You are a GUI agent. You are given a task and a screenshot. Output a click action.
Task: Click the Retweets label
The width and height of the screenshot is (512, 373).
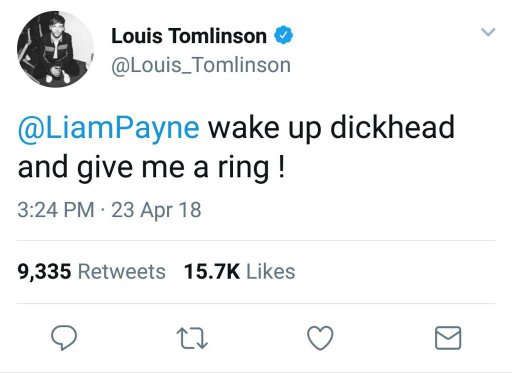pyautogui.click(x=121, y=271)
